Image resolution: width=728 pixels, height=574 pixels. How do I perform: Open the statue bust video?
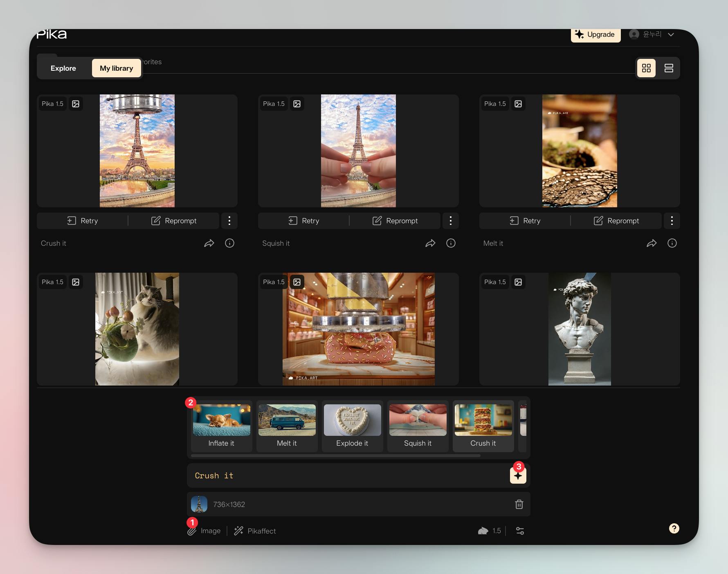(580, 329)
